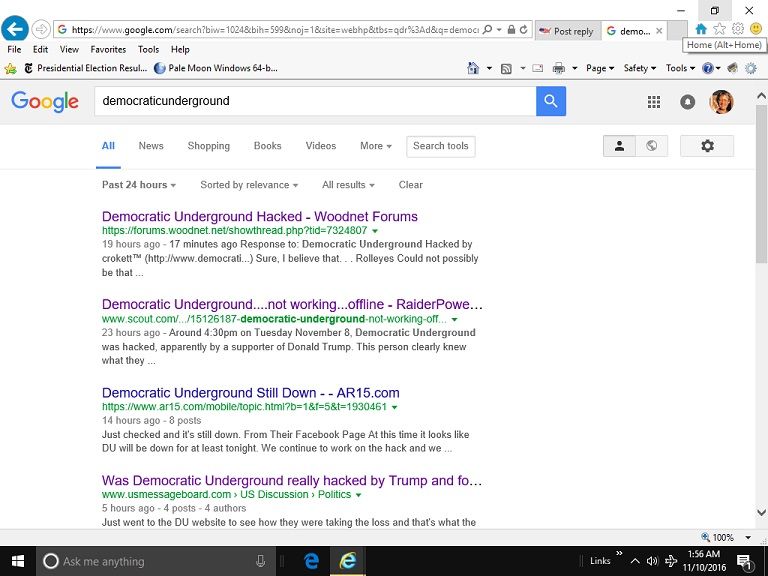Expand the Sorted by relevance dropdown

249,185
